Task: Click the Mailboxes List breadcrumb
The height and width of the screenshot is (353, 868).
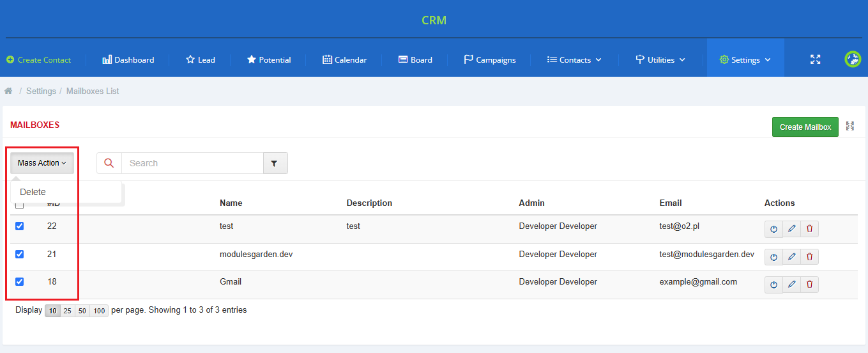Action: click(x=93, y=91)
